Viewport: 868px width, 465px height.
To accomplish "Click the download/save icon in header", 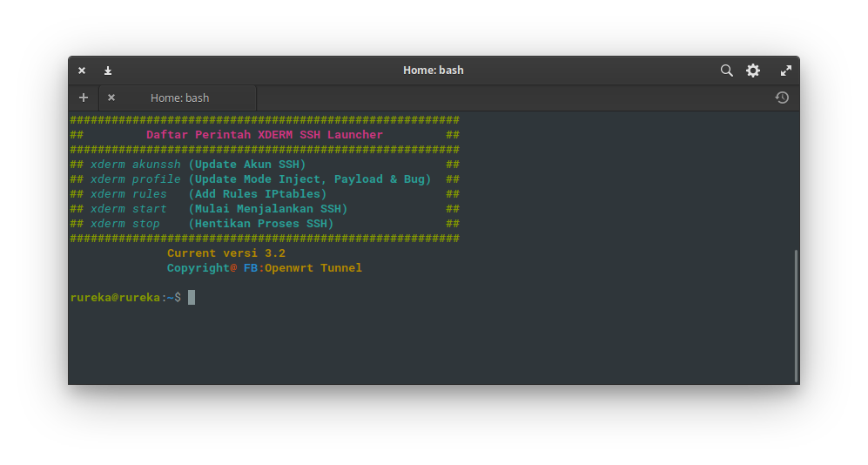I will coord(108,71).
